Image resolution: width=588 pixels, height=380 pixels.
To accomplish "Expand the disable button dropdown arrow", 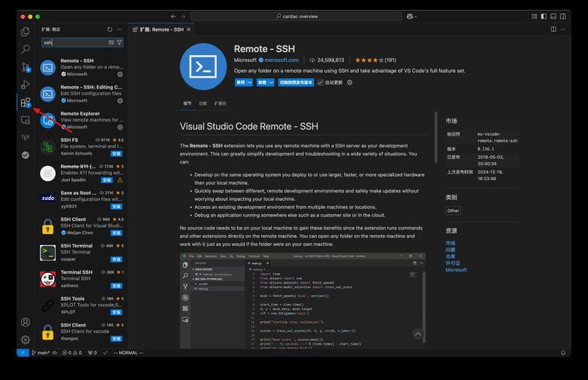I will (249, 83).
